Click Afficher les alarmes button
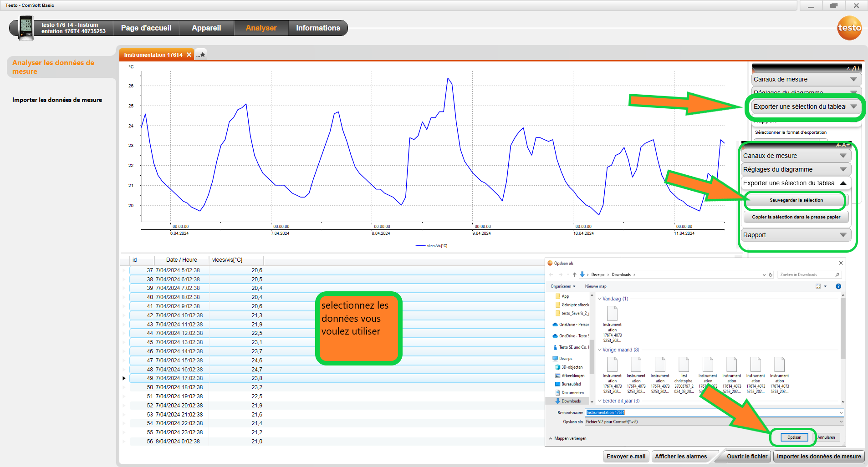The width and height of the screenshot is (868, 467). pos(681,457)
